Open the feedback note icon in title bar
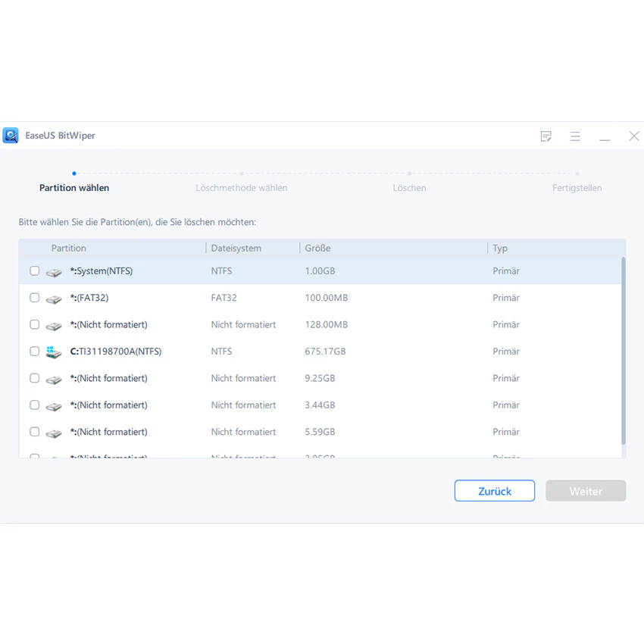644x644 pixels. click(546, 136)
